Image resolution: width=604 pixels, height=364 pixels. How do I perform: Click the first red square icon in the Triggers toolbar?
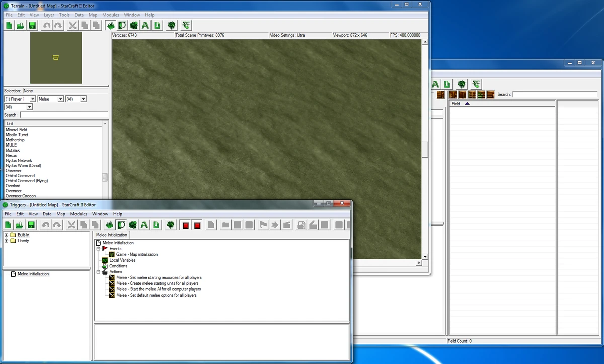coord(185,225)
